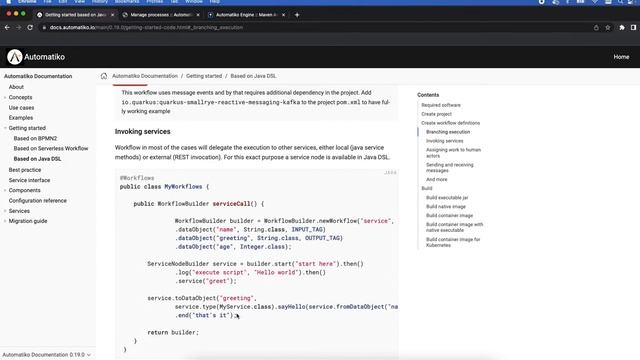Open Based on BPMN2 page
The height and width of the screenshot is (360, 640).
[x=35, y=138]
